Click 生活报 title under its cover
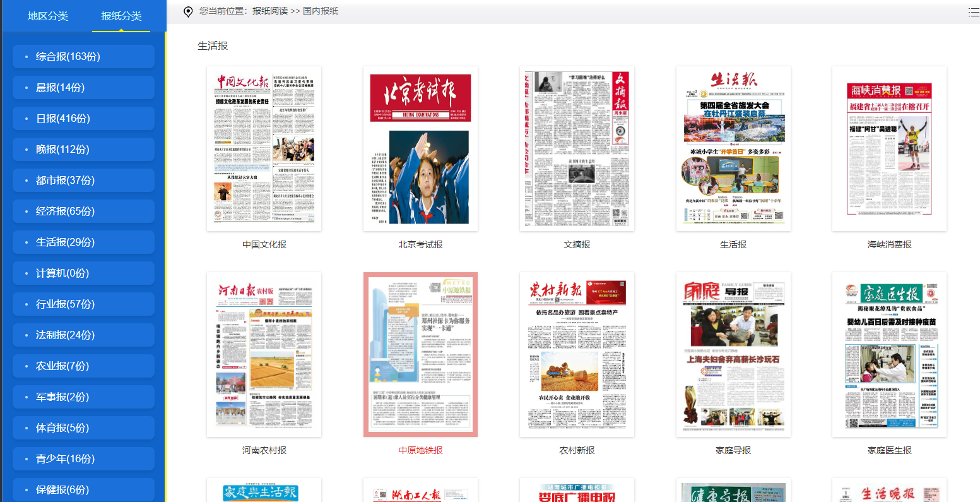This screenshot has width=980, height=502. pos(733,244)
